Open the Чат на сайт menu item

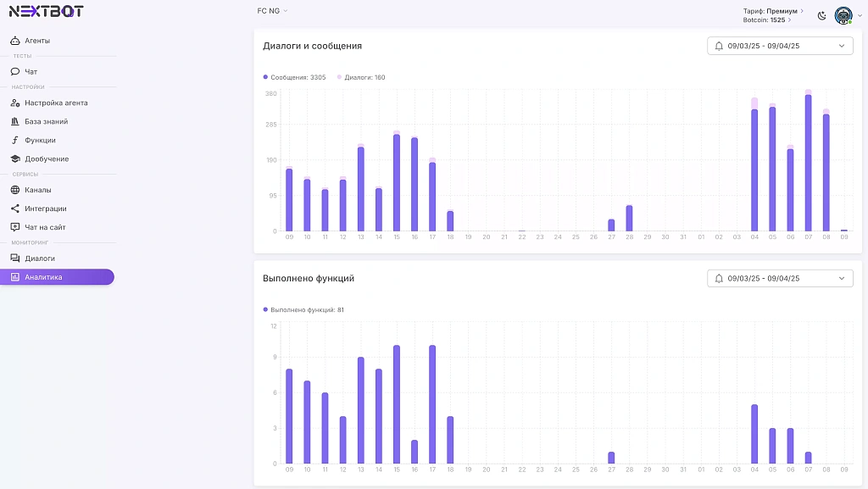pyautogui.click(x=45, y=227)
